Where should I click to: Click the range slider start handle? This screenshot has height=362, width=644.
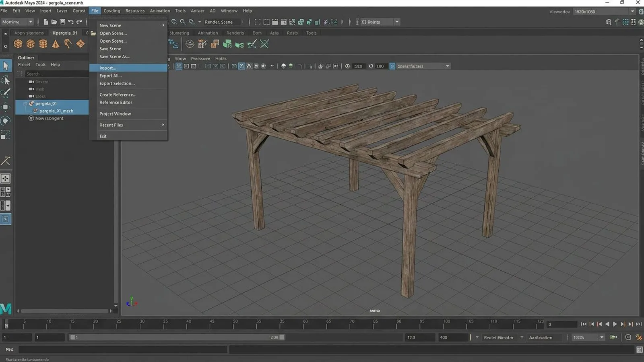(72, 337)
